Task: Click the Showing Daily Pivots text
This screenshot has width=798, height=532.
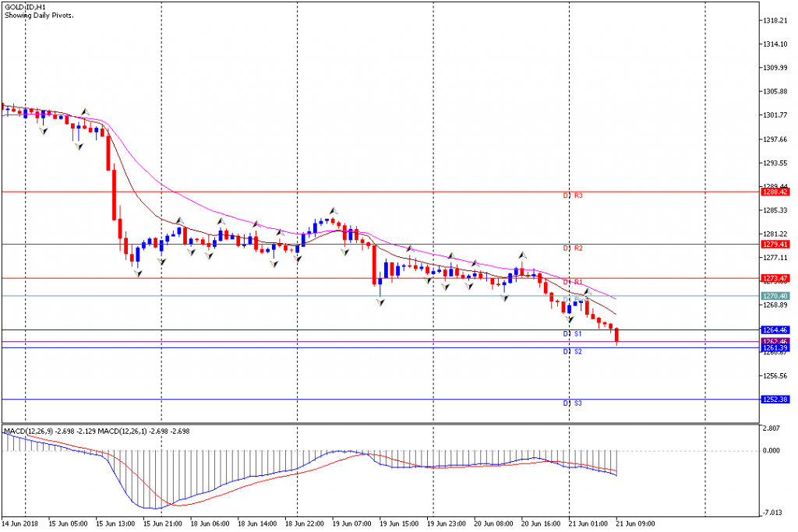Action: click(x=39, y=16)
